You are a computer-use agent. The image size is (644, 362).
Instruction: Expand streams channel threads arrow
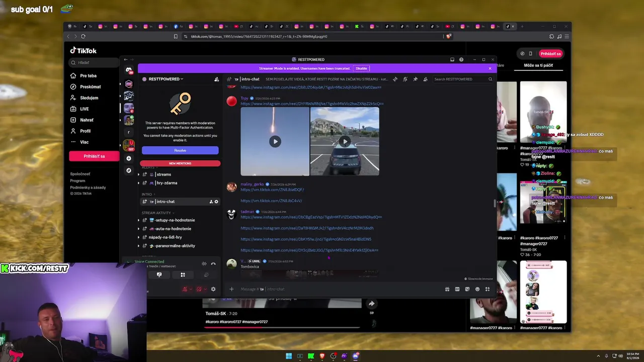138,174
